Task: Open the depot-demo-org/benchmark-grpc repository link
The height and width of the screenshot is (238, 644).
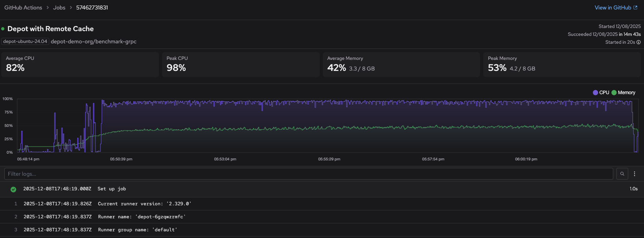Action: click(x=93, y=41)
